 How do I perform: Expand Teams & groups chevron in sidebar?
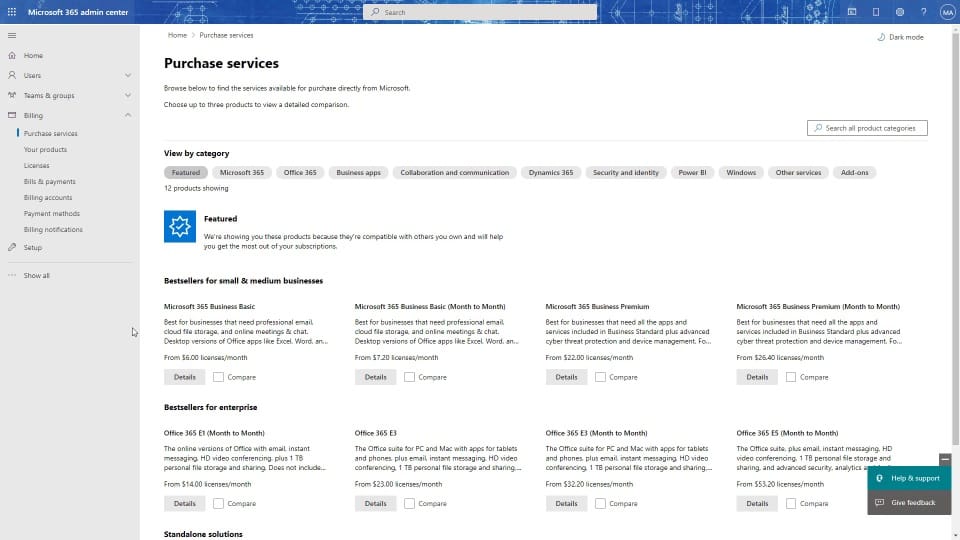point(127,96)
